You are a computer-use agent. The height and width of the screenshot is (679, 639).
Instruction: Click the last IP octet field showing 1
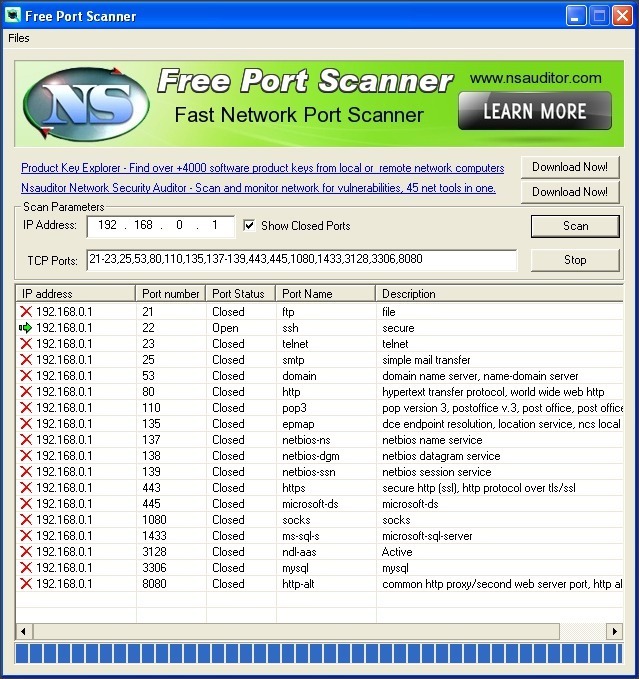215,225
